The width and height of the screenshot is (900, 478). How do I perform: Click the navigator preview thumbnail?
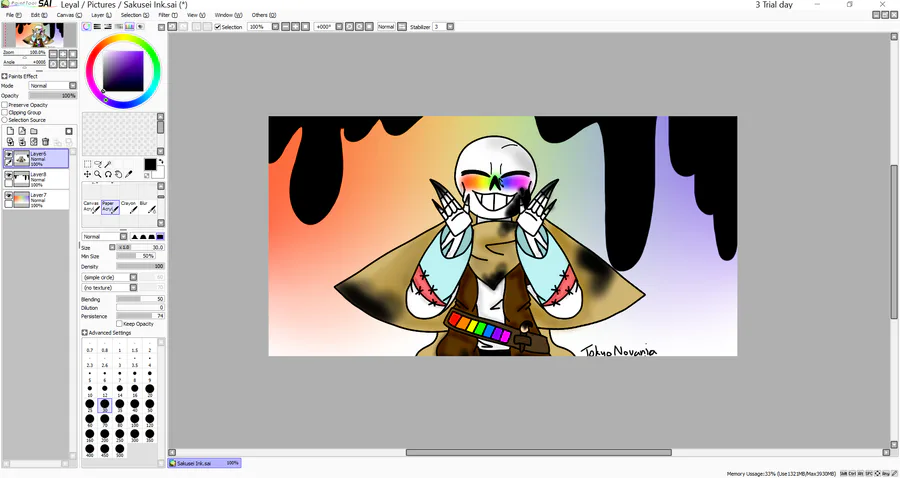40,36
